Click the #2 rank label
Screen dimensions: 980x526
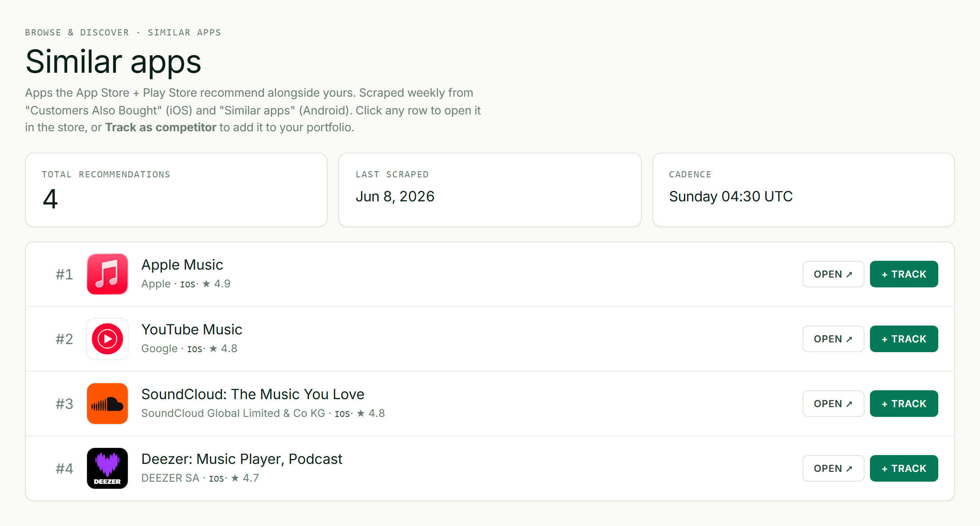[64, 339]
